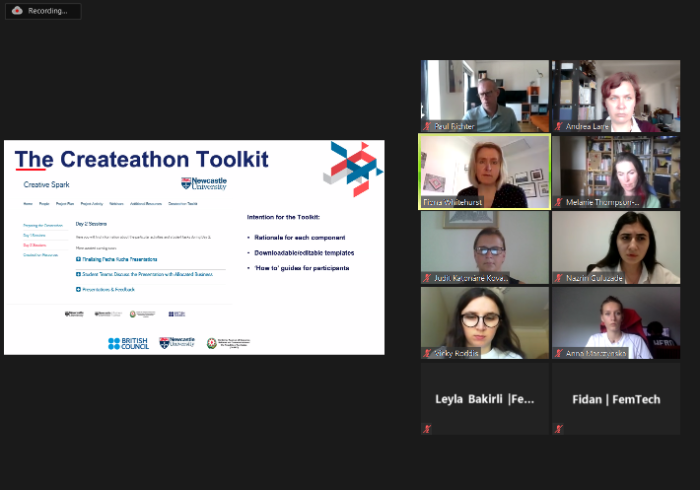Click muted mic icon beside Nazrin's name
This screenshot has width=700, height=490.
click(x=559, y=277)
